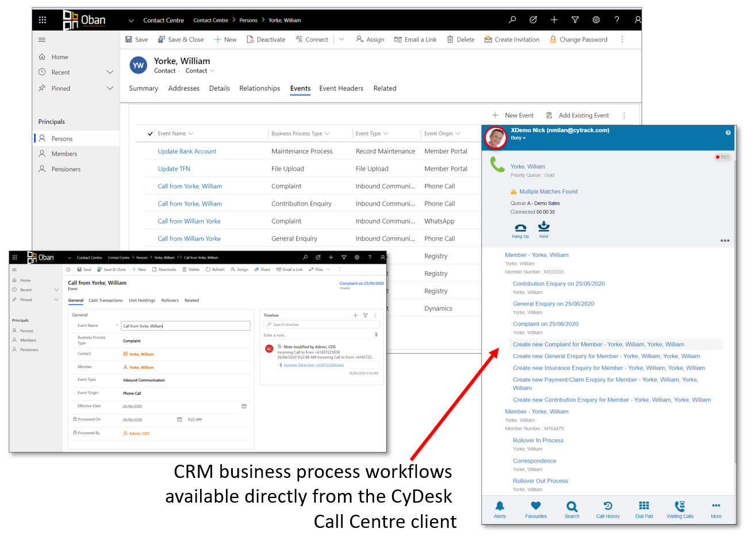Open the Update Bank Account event link
The width and height of the screenshot is (756, 540).
187,152
